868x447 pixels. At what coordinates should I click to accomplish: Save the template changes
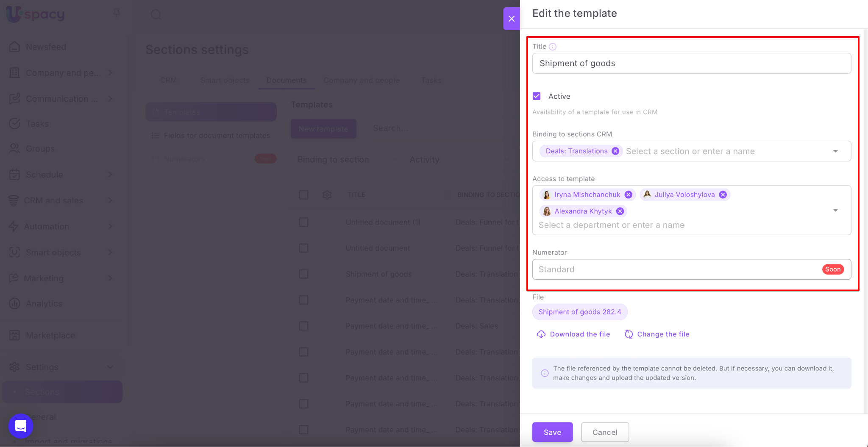click(x=552, y=432)
